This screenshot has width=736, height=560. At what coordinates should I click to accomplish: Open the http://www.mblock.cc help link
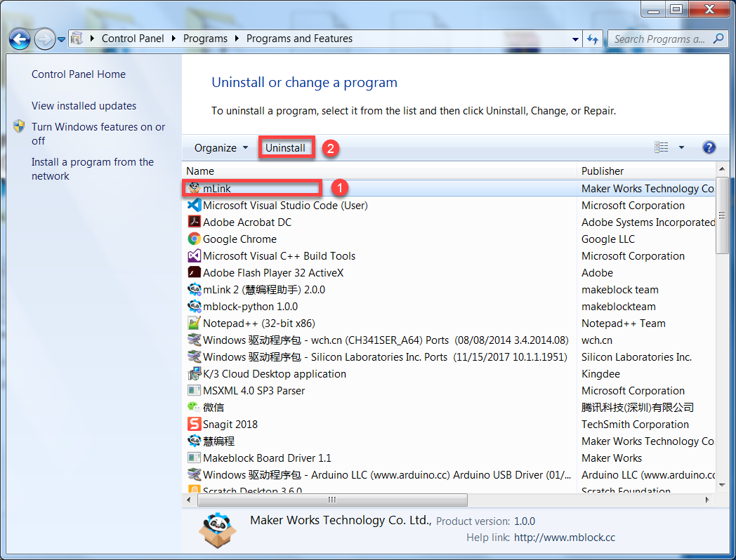[x=564, y=538]
